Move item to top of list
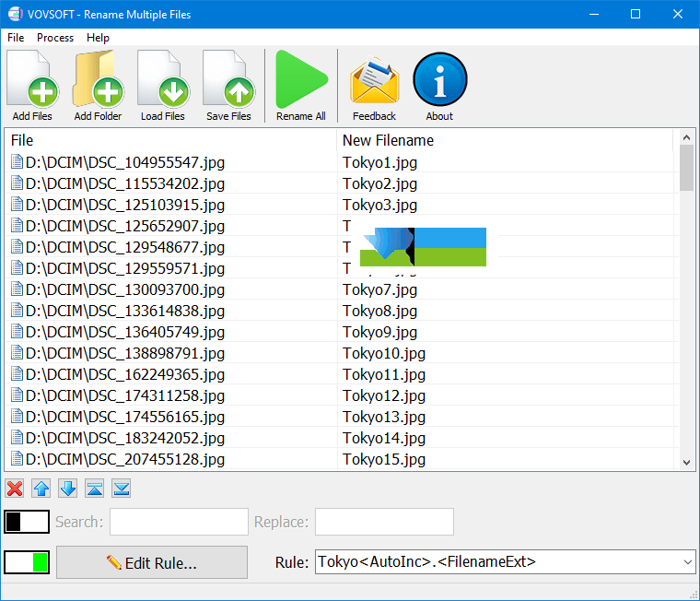Viewport: 700px width, 601px height. coord(95,489)
